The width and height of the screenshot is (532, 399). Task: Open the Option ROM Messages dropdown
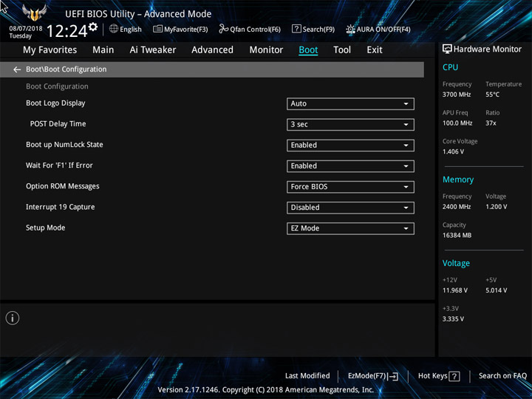tap(350, 187)
